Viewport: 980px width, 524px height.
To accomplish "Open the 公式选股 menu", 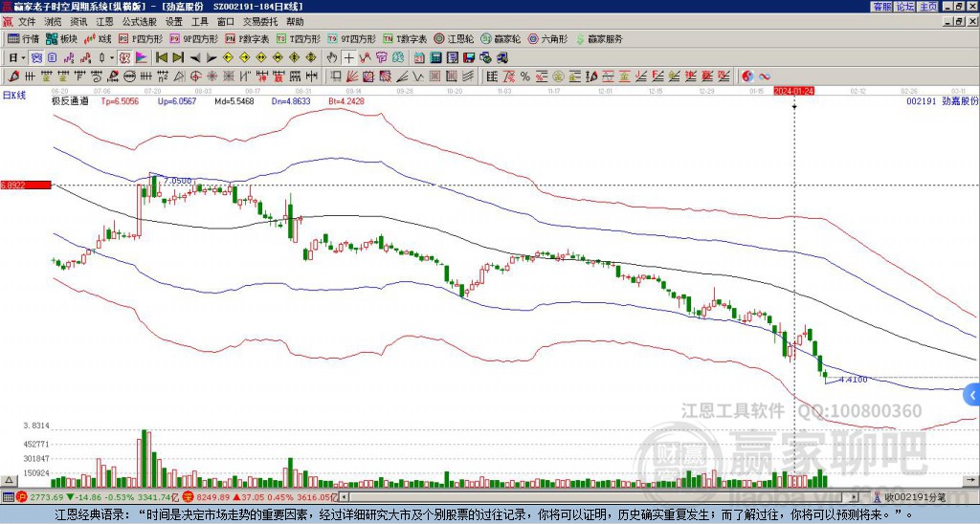I will [140, 22].
